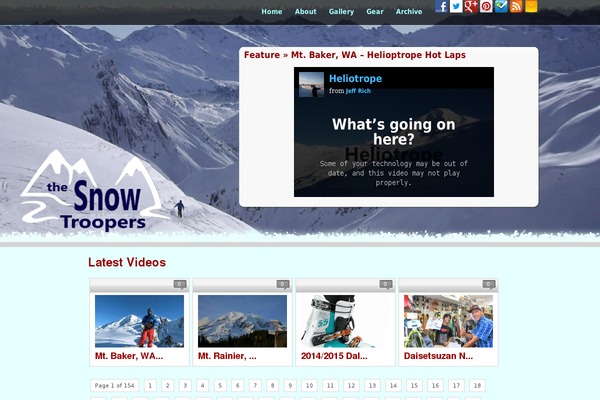The image size is (600, 400).
Task: Go to pagination page 6
Action: 238,385
